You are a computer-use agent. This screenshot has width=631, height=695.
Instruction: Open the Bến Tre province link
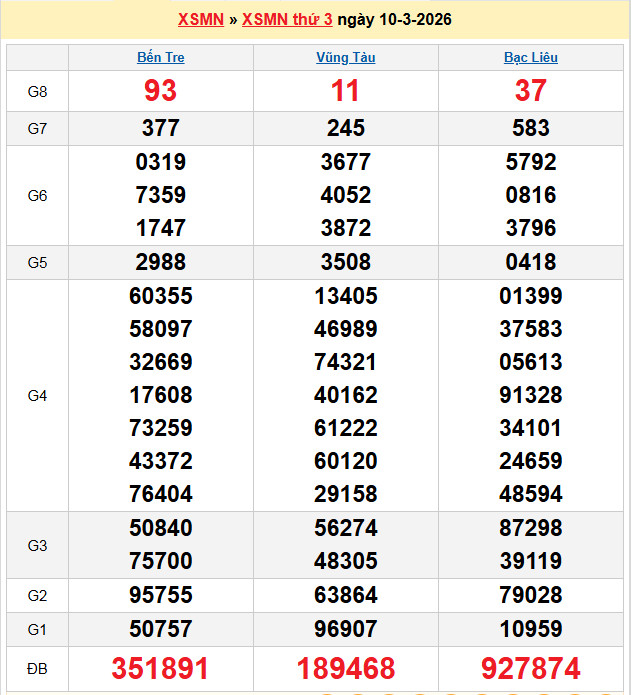(x=160, y=58)
